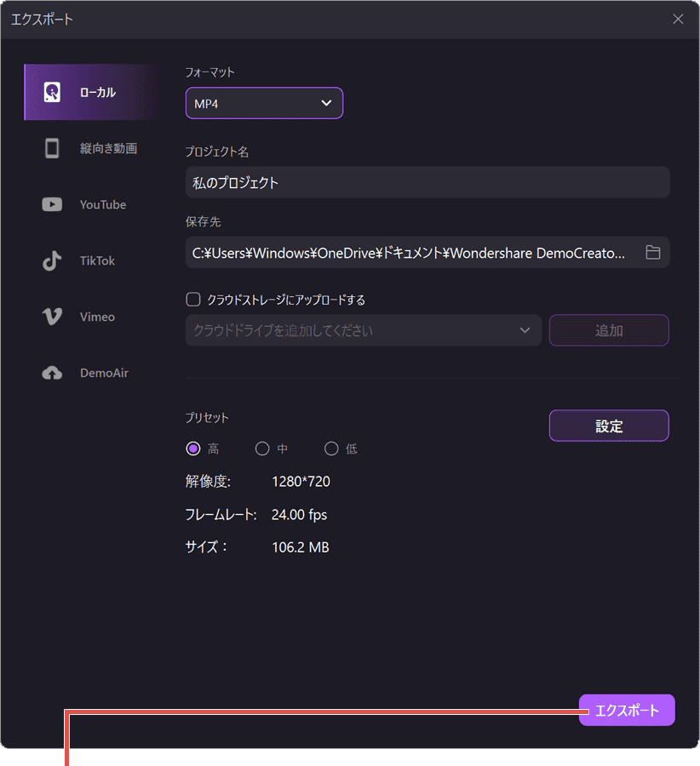Enable the upload to cloud storage checkbox
Image resolution: width=700 pixels, height=766 pixels.
193,300
